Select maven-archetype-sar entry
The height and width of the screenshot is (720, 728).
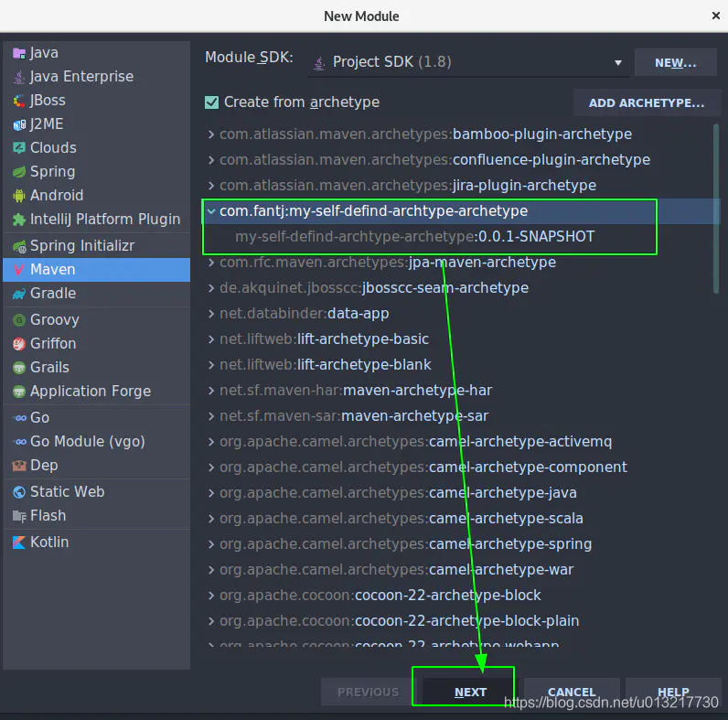pos(460,415)
